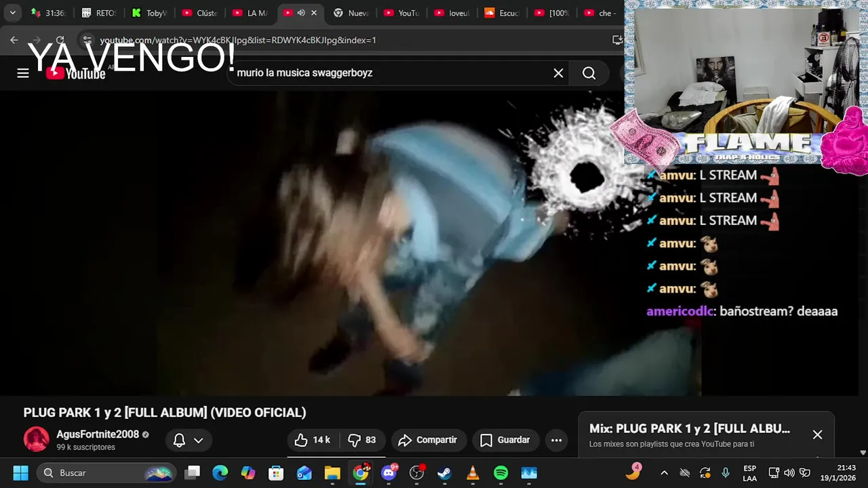Switch to the 'LA M' YouTube tab
The width and height of the screenshot is (868, 488).
[x=249, y=13]
